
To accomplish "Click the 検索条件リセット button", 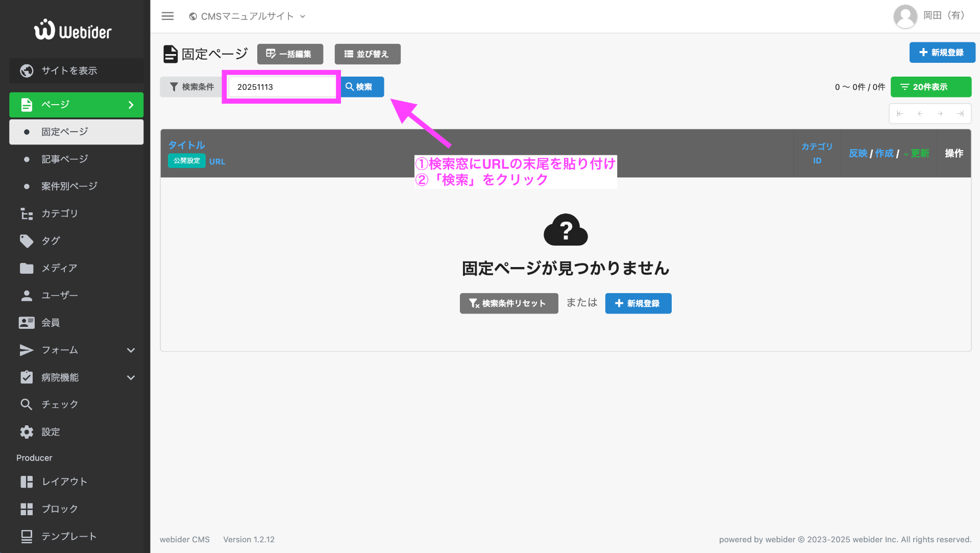I will (x=508, y=304).
